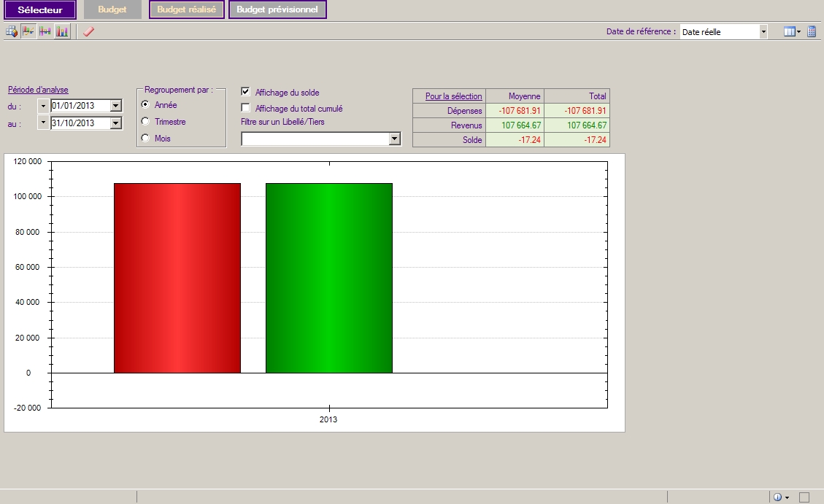This screenshot has height=504, width=824.
Task: Uncheck Affichage du solde
Action: coord(246,92)
